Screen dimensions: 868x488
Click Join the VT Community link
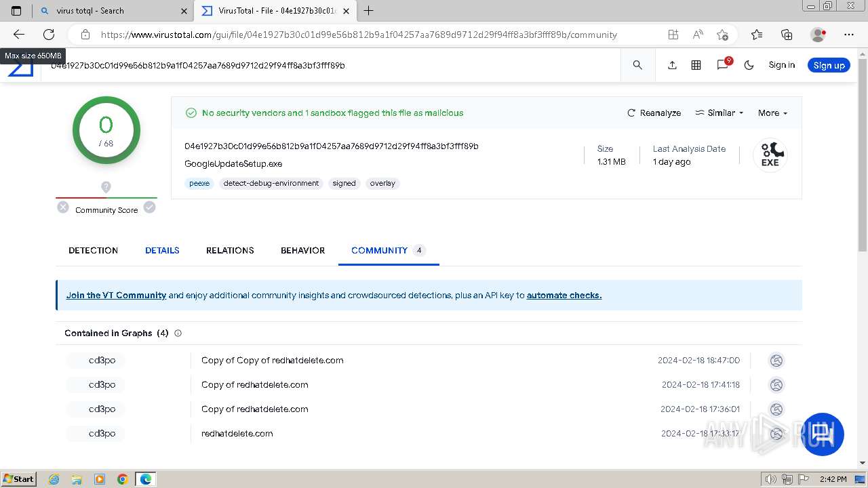click(x=116, y=295)
